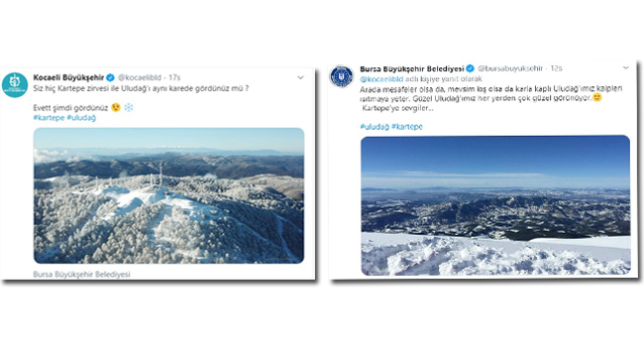644x357 pixels.
Task: Open Bursa Büyükşehir Belediyesi account name
Action: [412, 68]
